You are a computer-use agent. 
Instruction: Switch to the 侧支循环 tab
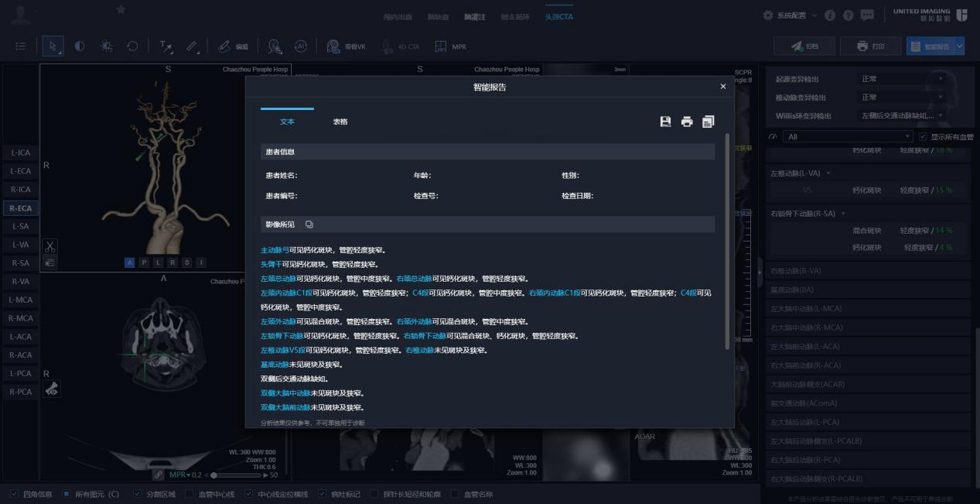(515, 16)
